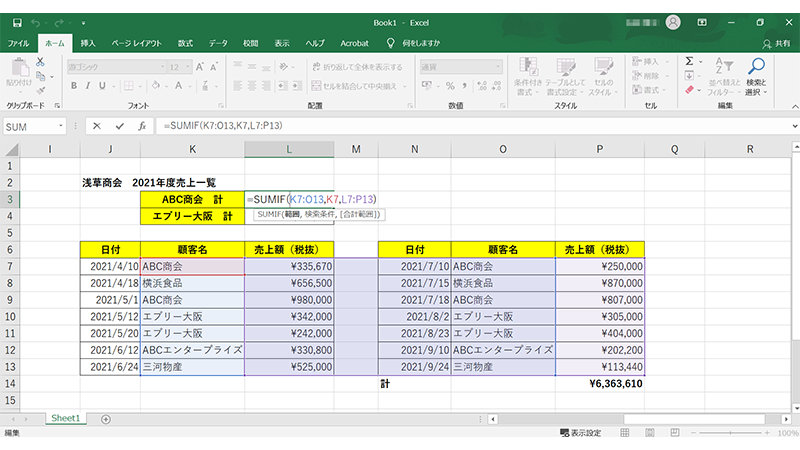Screen dimensions: 800x450
Task: Add a new sheet with plus icon
Action: [106, 419]
